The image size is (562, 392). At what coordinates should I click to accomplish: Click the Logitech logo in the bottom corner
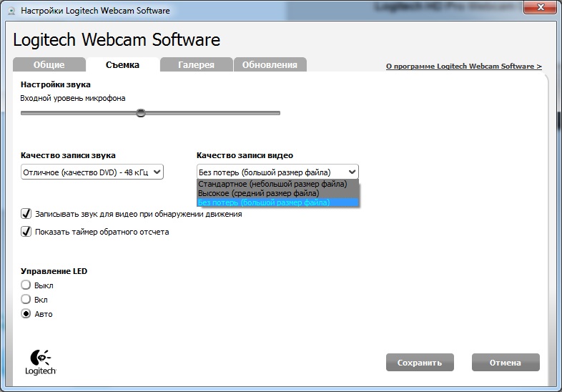[41, 363]
